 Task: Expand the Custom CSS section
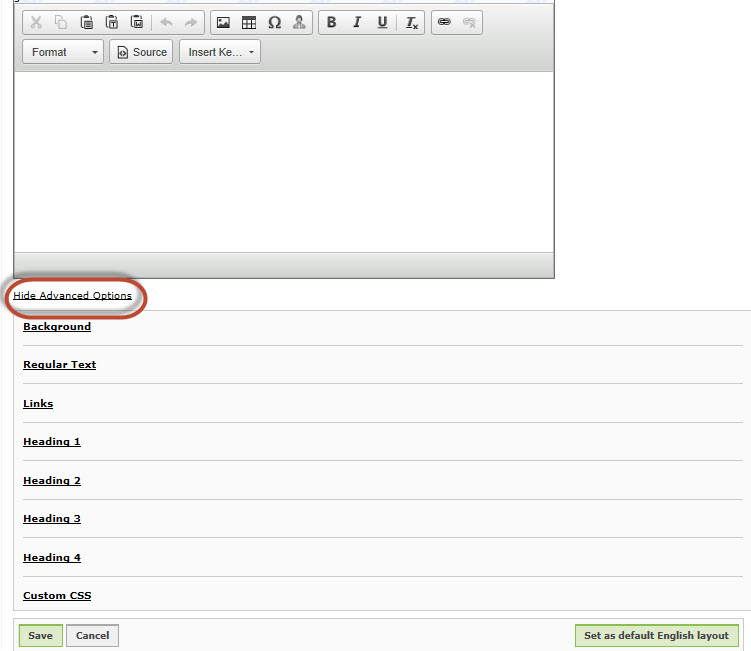57,595
